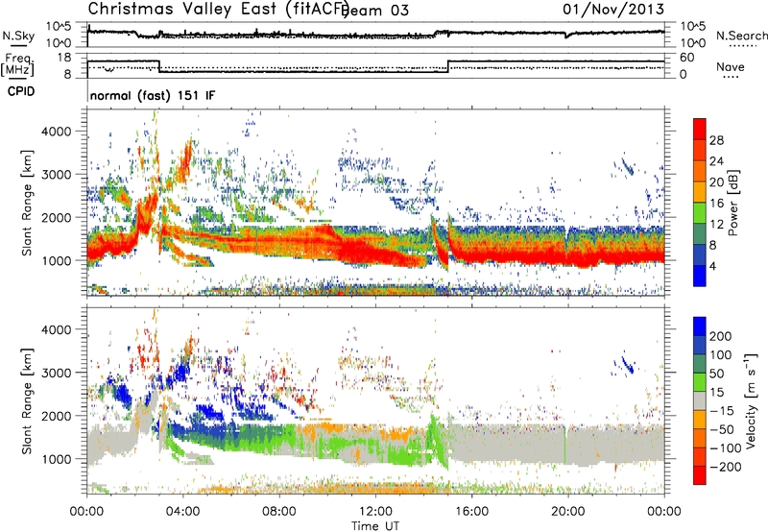
Task: Click the gray -15 to 15 velocity swatch
Action: [x=700, y=400]
